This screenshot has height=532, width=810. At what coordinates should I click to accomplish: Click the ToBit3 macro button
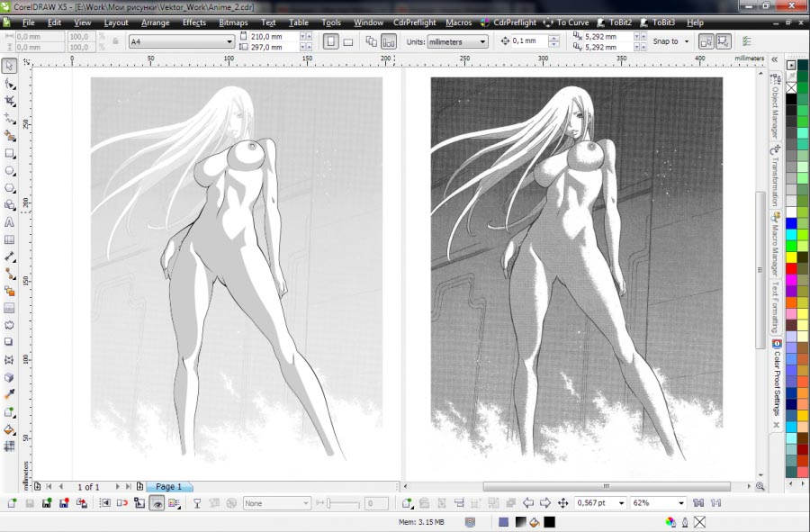pyautogui.click(x=658, y=23)
